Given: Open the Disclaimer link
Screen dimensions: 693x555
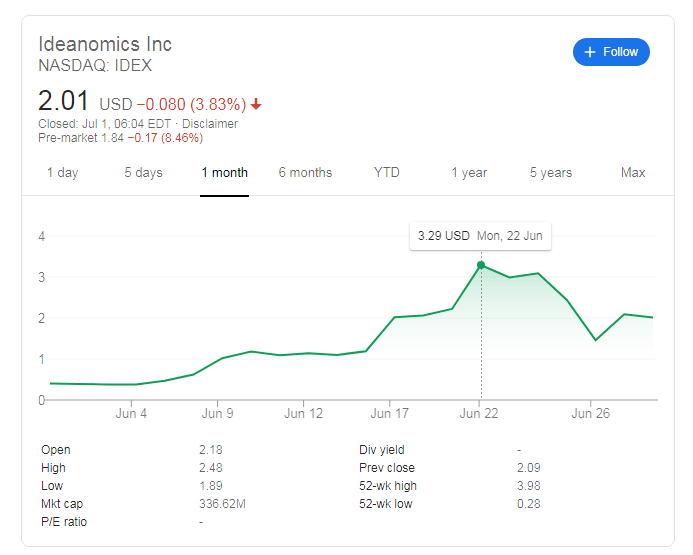Looking at the screenshot, I should [209, 124].
